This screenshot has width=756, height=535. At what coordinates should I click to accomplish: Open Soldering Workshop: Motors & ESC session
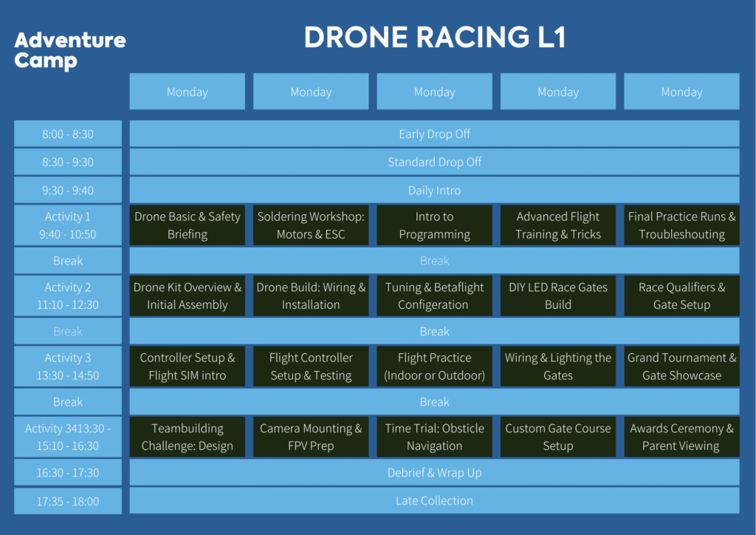point(311,225)
